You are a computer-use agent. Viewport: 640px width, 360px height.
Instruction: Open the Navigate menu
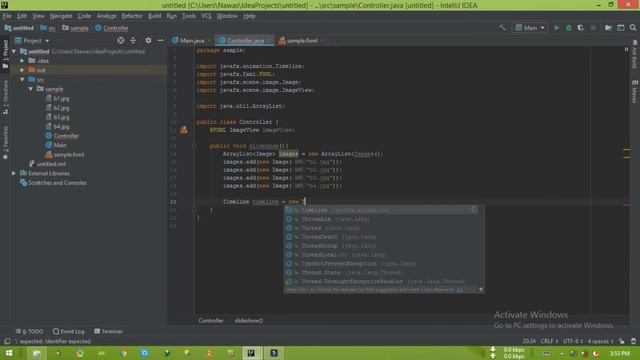tap(61, 16)
